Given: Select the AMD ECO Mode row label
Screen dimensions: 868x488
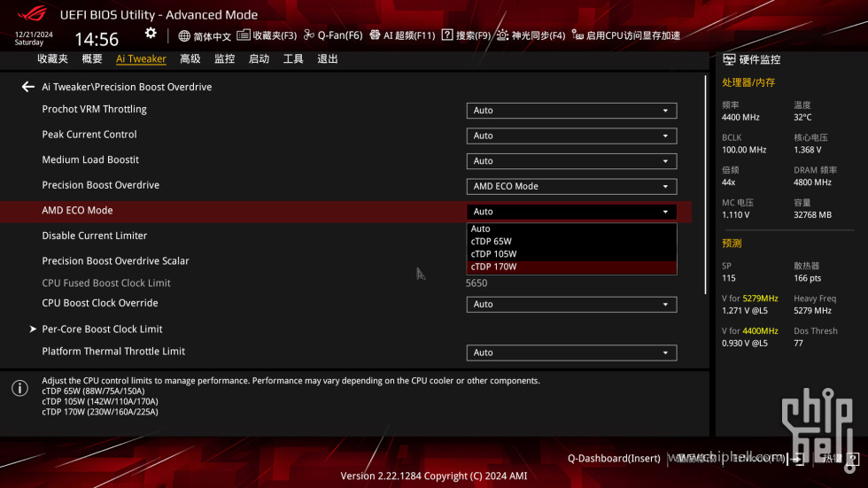Looking at the screenshot, I should pos(78,210).
